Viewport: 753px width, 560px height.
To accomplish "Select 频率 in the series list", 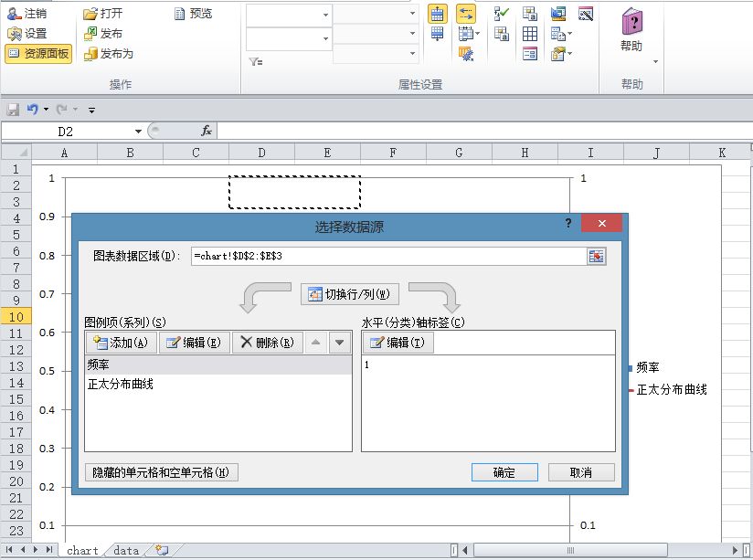I will coord(218,365).
